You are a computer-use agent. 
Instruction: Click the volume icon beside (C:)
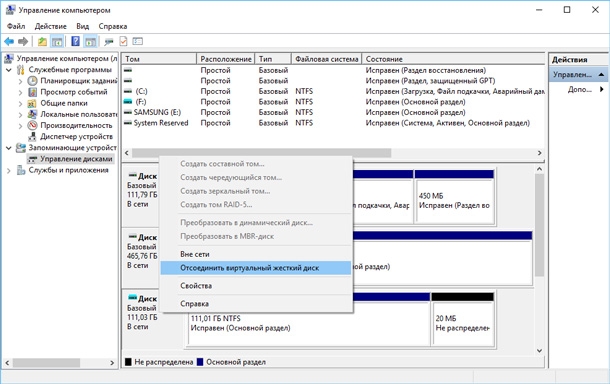pyautogui.click(x=128, y=91)
